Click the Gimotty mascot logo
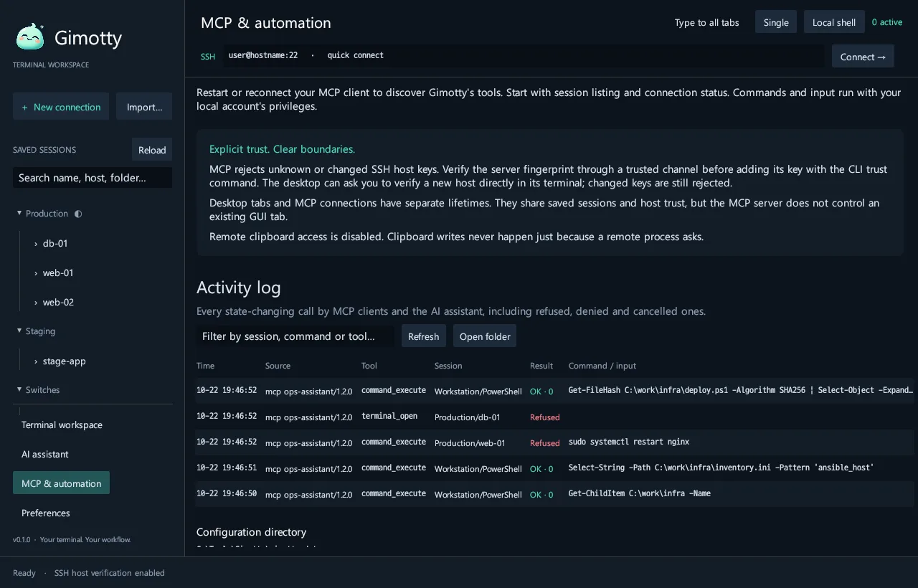This screenshot has height=588, width=918. [x=30, y=37]
